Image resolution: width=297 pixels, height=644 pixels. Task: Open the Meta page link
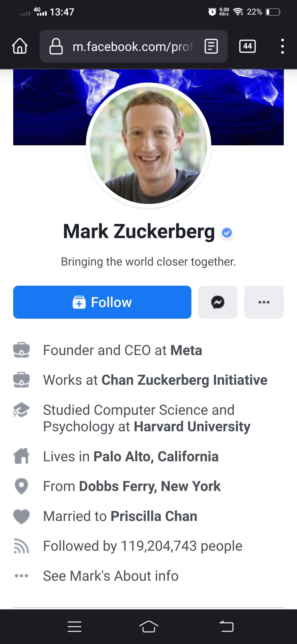tap(186, 350)
